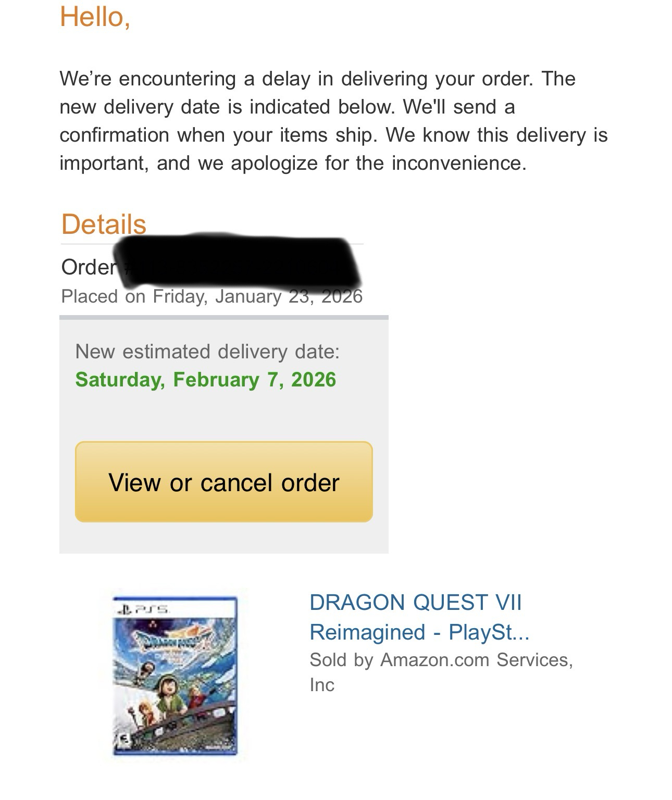Click the green Saturday, February 7, 2026 date

[x=206, y=380]
